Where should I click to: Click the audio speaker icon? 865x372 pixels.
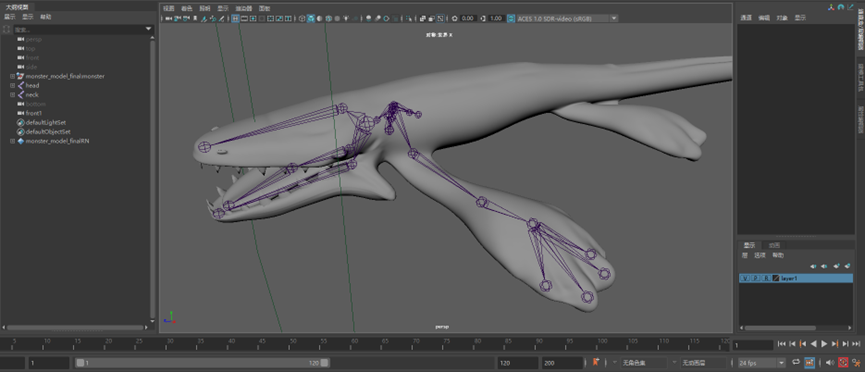830,363
